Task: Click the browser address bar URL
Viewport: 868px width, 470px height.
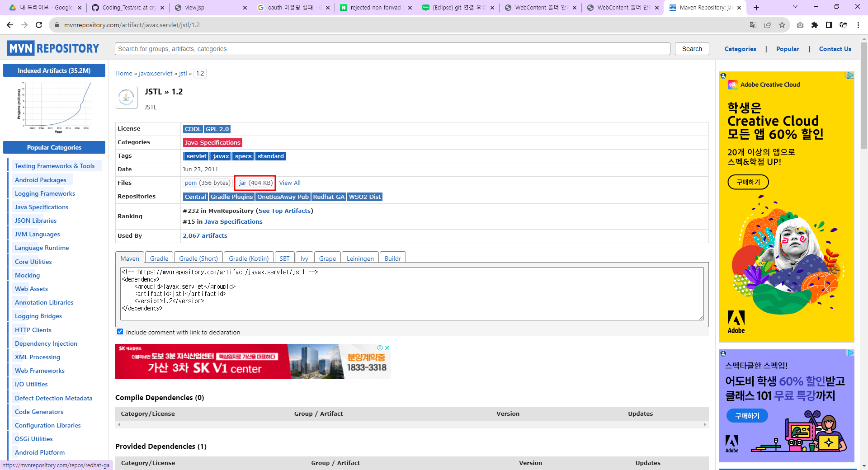Action: pyautogui.click(x=132, y=25)
